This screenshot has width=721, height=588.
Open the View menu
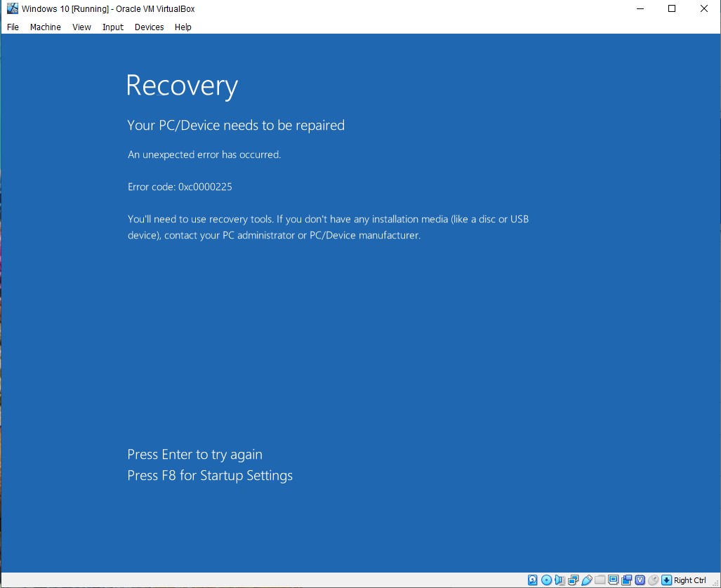81,27
